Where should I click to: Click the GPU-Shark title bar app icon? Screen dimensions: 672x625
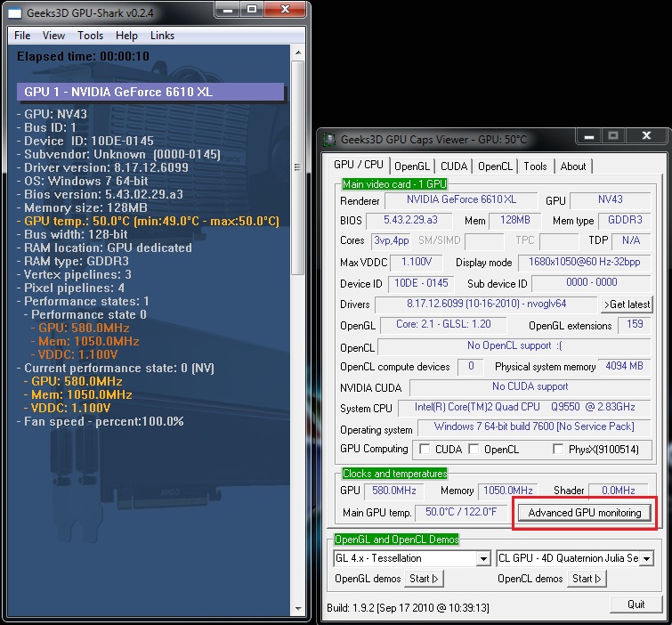point(15,13)
